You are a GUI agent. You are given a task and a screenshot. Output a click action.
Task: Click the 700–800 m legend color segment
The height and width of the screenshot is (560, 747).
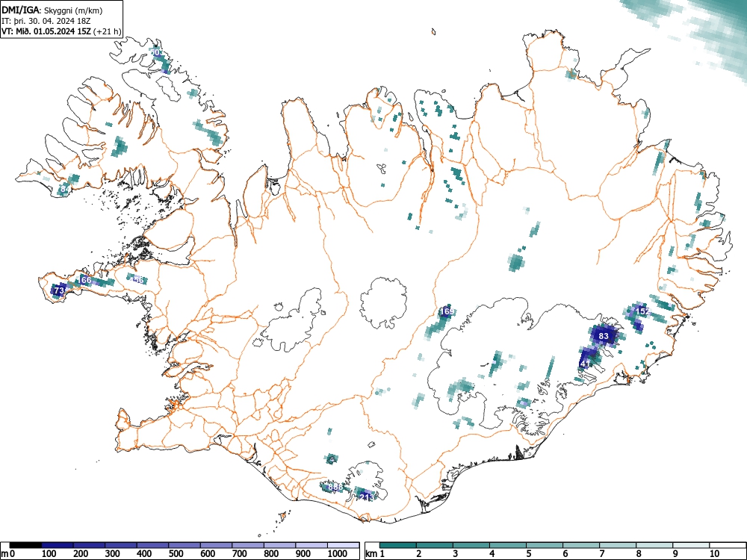tap(248, 545)
